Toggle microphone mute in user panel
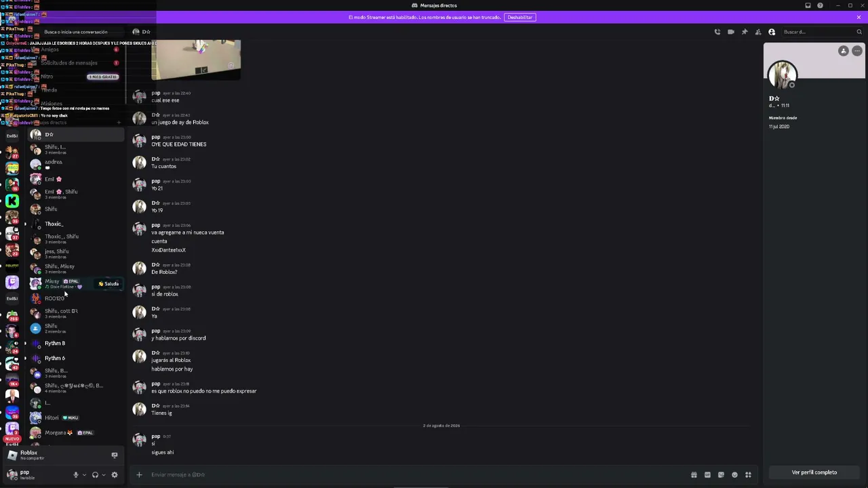 (76, 475)
